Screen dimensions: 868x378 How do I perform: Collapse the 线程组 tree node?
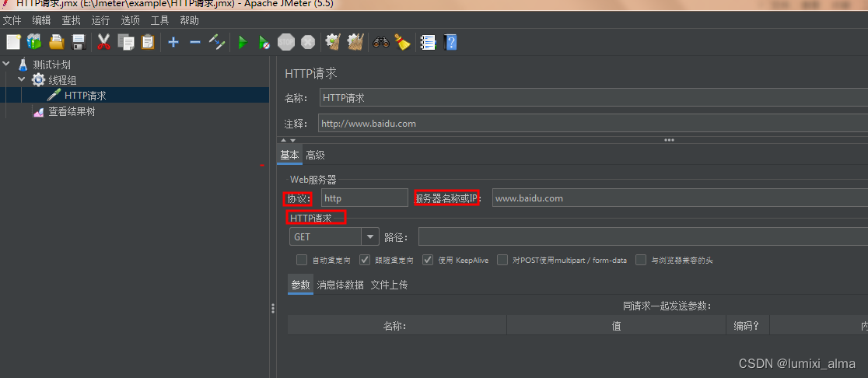[x=22, y=79]
